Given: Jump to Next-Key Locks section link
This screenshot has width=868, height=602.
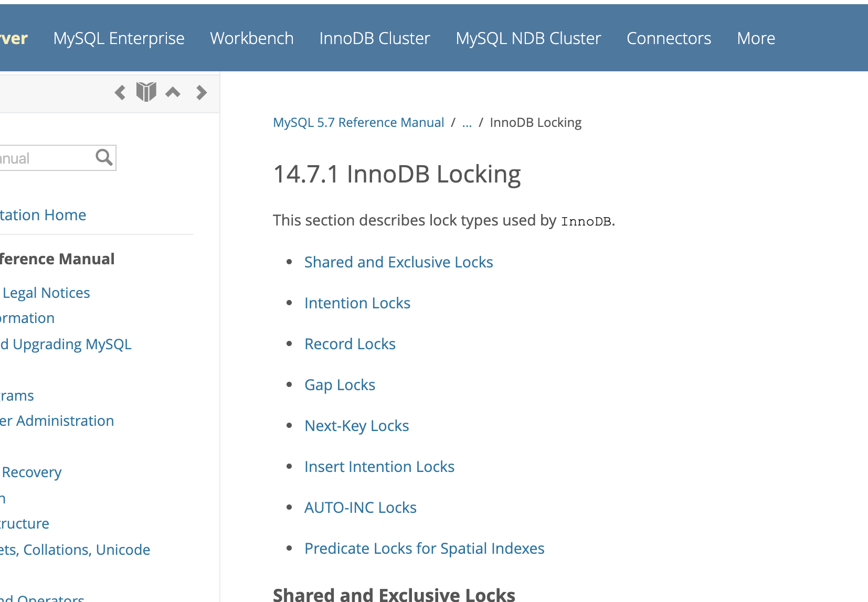Looking at the screenshot, I should (357, 426).
